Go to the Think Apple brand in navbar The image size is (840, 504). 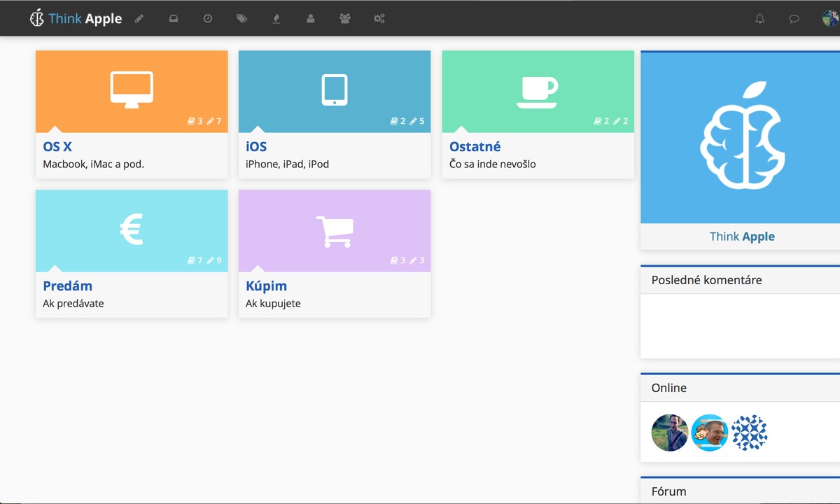point(76,19)
